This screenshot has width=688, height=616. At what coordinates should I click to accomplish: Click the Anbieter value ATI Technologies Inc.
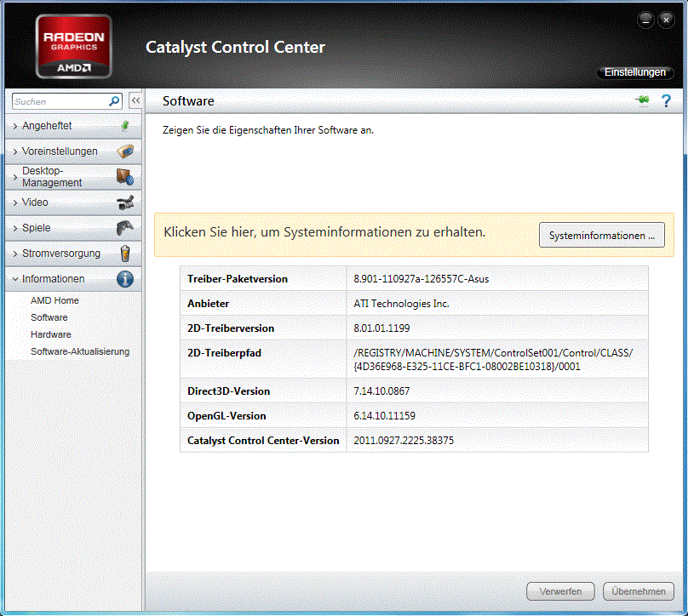pyautogui.click(x=402, y=304)
